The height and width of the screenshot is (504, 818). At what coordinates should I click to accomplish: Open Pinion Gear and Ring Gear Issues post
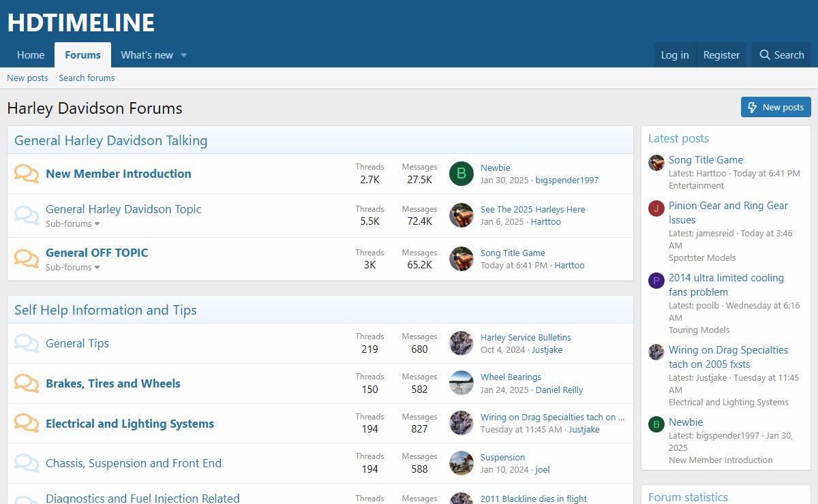[x=728, y=212]
